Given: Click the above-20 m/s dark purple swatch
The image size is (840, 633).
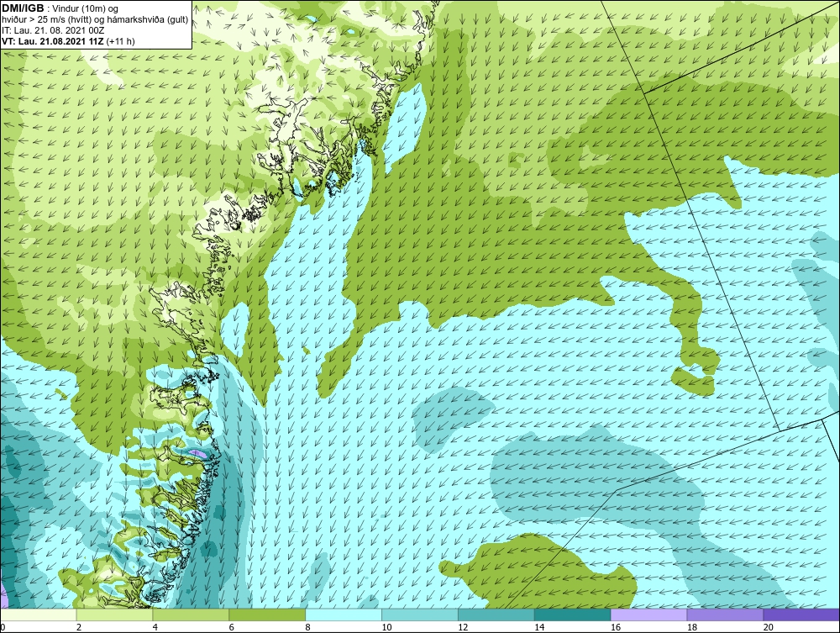Looking at the screenshot, I should click(x=801, y=615).
